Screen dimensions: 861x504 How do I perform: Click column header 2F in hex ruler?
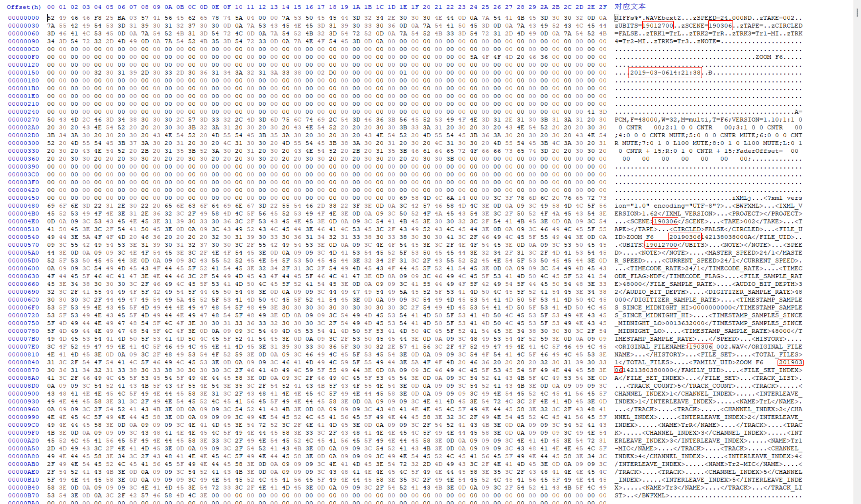click(x=603, y=7)
